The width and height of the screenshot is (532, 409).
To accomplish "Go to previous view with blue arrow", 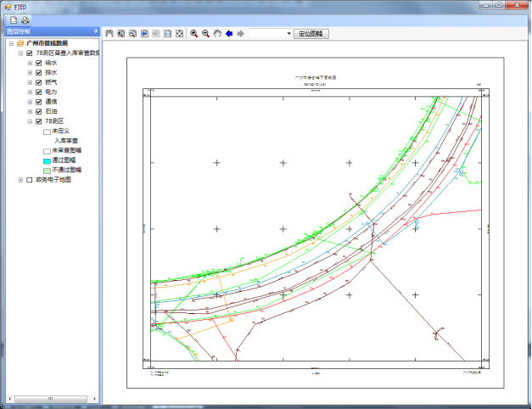I will (229, 34).
